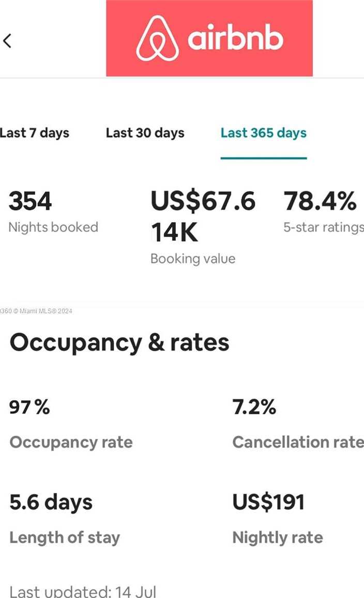Select the 5-star ratings label
The width and height of the screenshot is (364, 598).
tap(323, 227)
